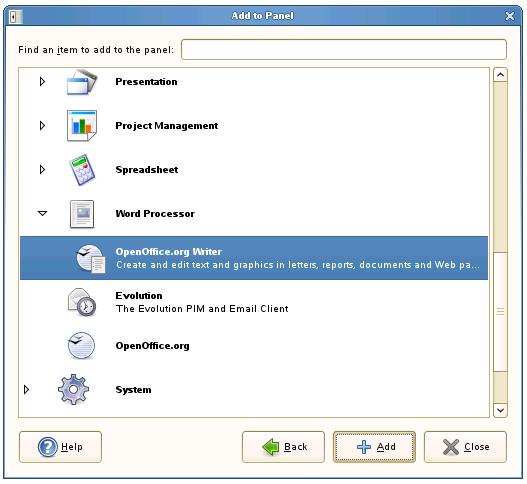The height and width of the screenshot is (484, 527).
Task: Click the Help button
Action: point(60,447)
